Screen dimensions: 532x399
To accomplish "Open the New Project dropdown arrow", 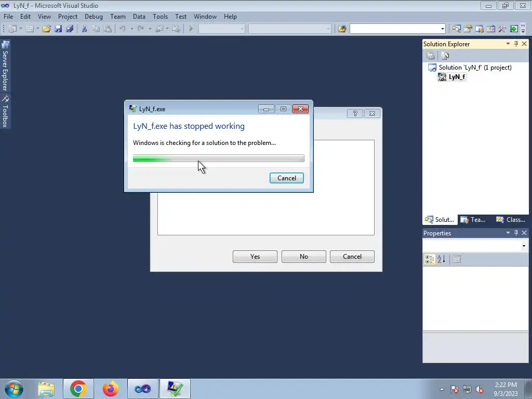I will tap(21, 29).
